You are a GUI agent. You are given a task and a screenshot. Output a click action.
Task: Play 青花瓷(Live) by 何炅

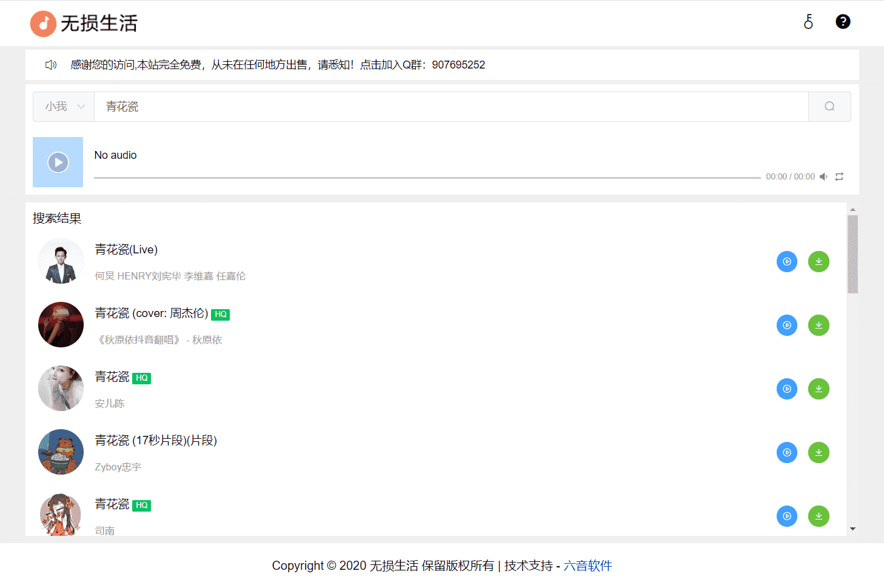[x=787, y=262]
